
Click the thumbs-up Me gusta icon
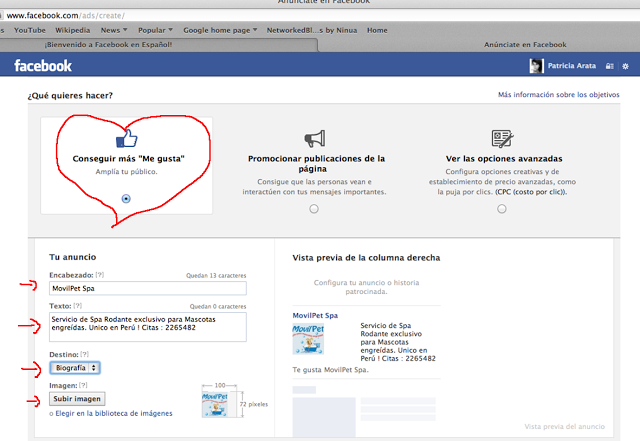pos(127,138)
